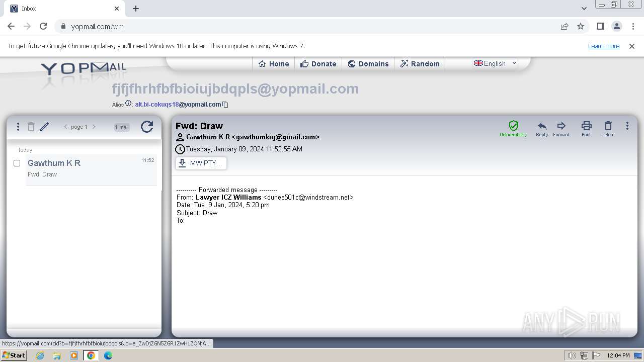Select the Inbox browser tab

[x=65, y=9]
